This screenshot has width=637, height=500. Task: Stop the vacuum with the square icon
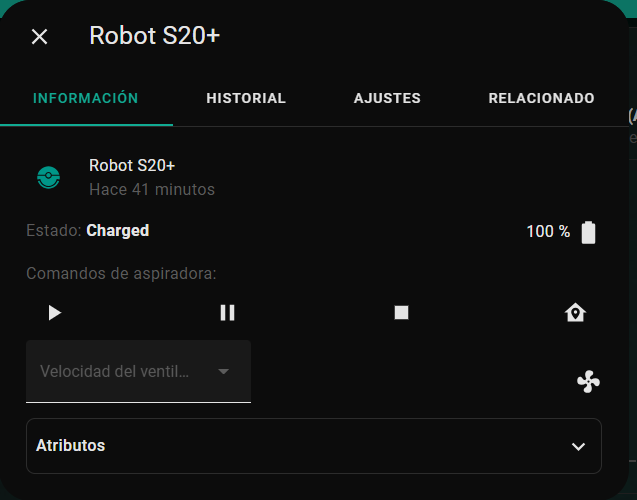coord(401,313)
